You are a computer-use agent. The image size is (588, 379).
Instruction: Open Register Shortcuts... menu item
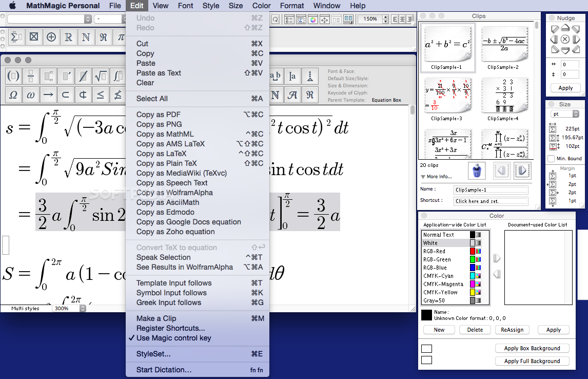click(x=198, y=328)
